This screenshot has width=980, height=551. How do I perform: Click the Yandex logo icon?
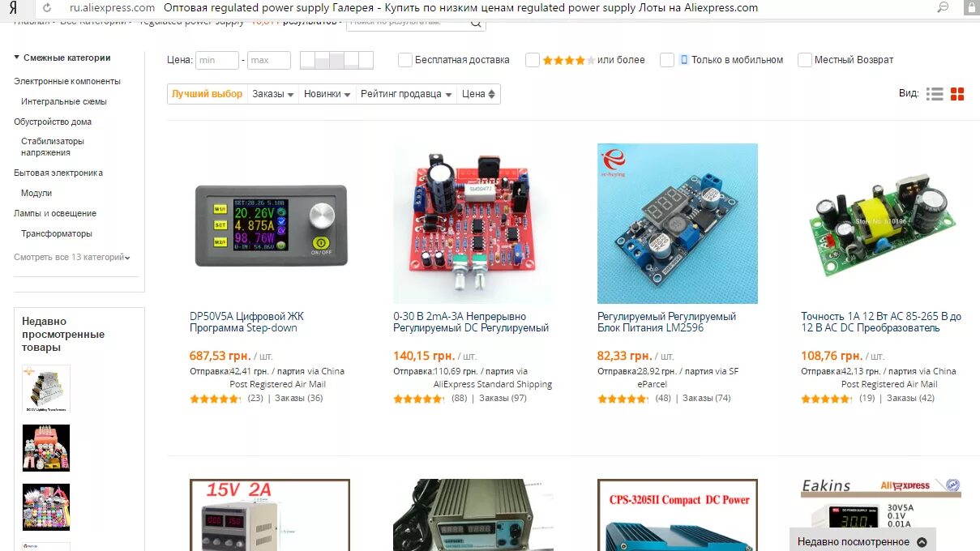13,7
